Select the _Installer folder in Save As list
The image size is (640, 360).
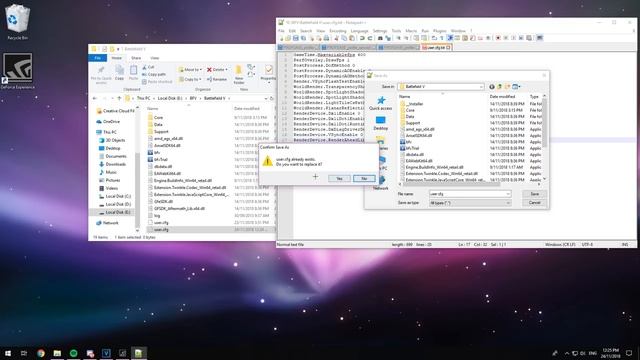pos(415,104)
